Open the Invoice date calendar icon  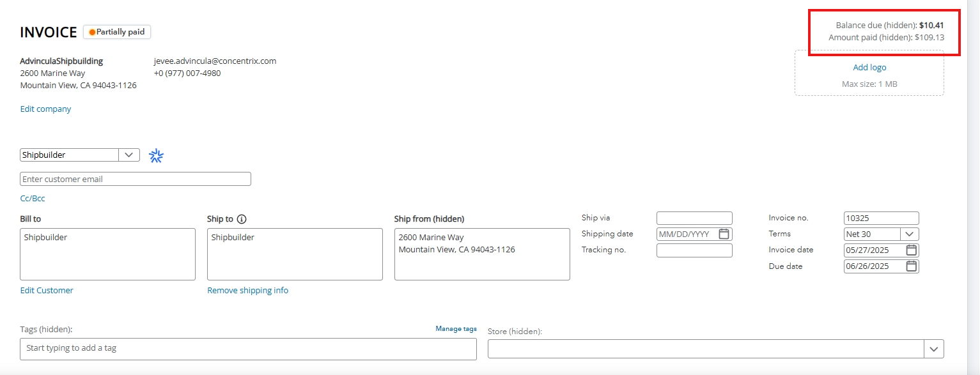tap(912, 250)
